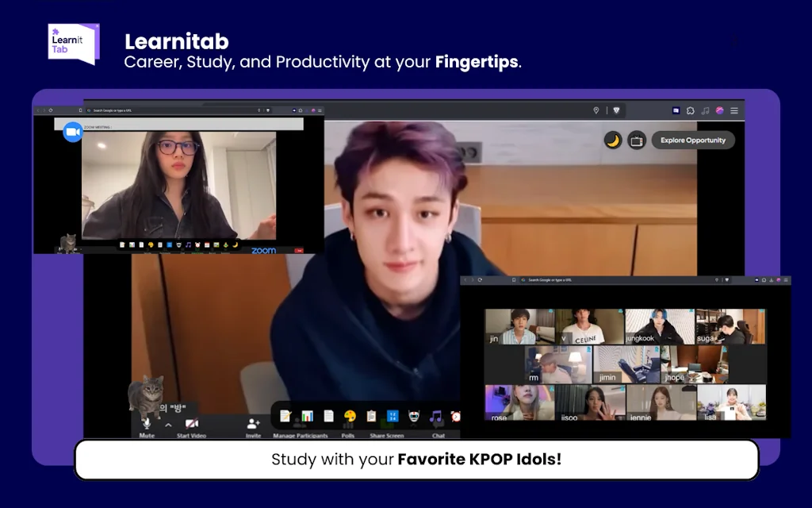Open the clipboard icon in main dock
Screen dimensions: 812x508
(x=371, y=416)
